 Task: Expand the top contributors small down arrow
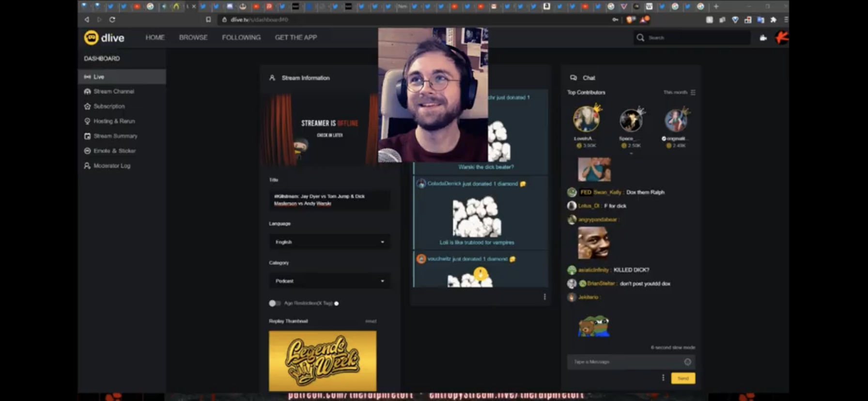tap(631, 154)
